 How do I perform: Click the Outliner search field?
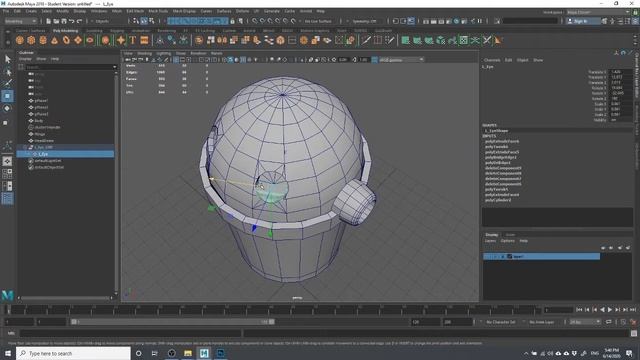tap(68, 67)
